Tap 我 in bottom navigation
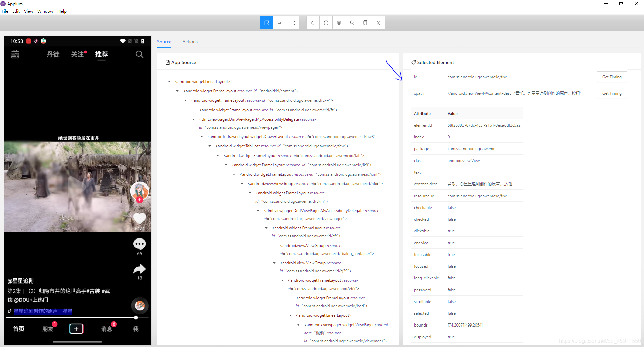Viewport: 644px width, 347px height. pos(136,329)
